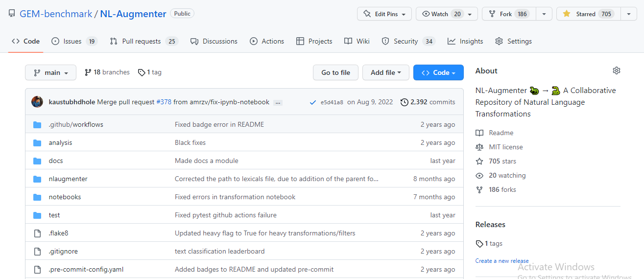Open commit hash e5d41a8
Viewport: 644px width, 279px height.
tap(332, 102)
